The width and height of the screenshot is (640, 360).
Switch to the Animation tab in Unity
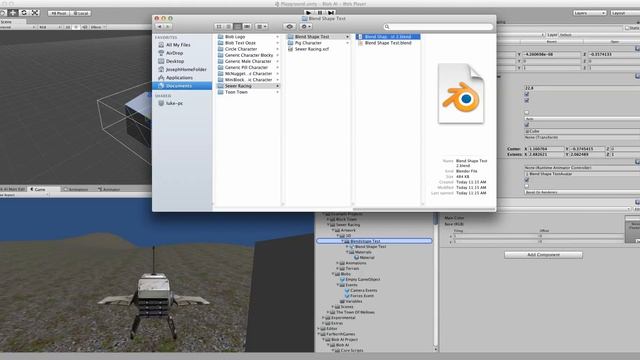(x=76, y=189)
